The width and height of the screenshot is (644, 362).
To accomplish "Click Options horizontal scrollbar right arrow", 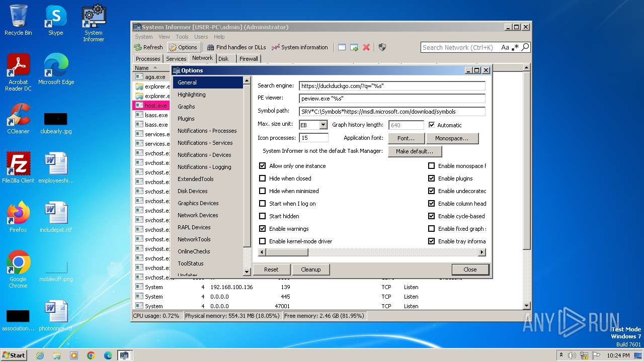I will pos(482,252).
